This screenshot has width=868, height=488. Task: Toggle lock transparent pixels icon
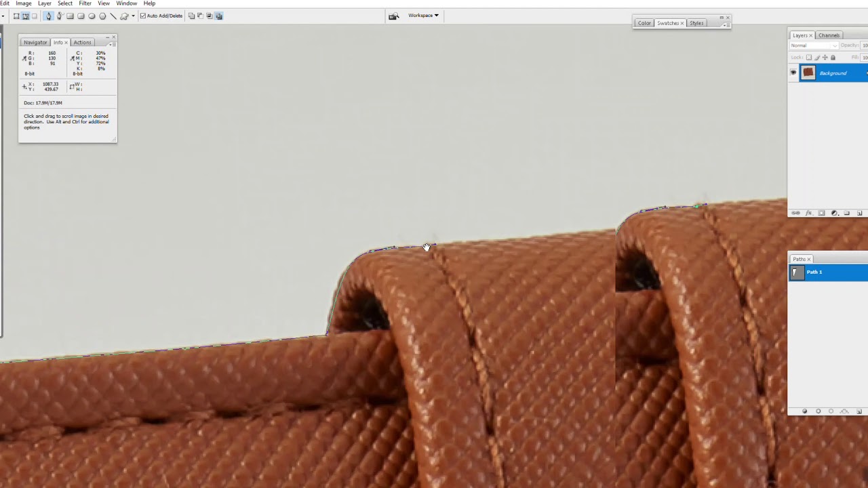808,58
